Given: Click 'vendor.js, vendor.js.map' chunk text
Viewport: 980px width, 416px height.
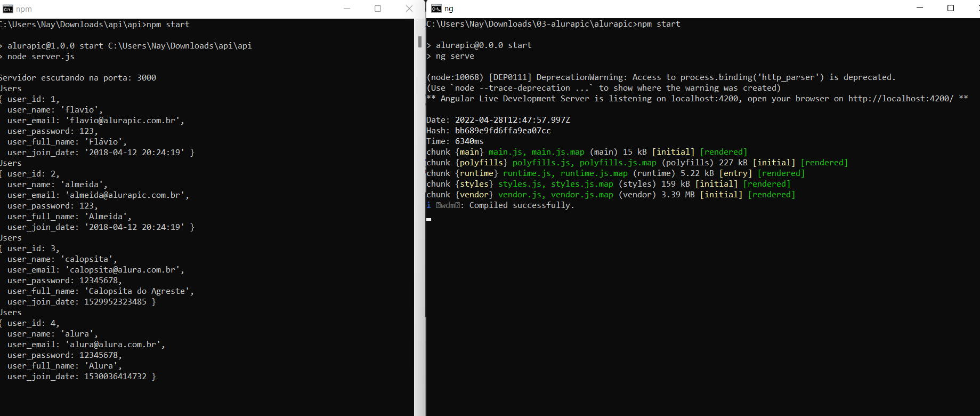Looking at the screenshot, I should point(556,195).
